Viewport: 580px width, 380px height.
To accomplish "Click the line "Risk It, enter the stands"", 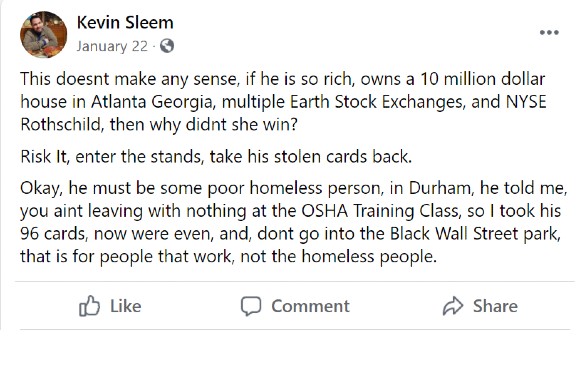I will click(x=216, y=157).
